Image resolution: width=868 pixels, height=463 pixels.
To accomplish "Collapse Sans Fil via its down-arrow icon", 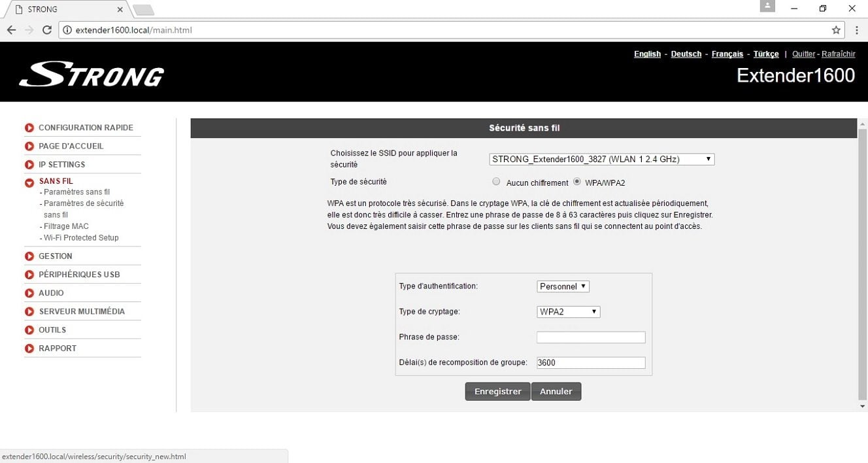I will (29, 183).
